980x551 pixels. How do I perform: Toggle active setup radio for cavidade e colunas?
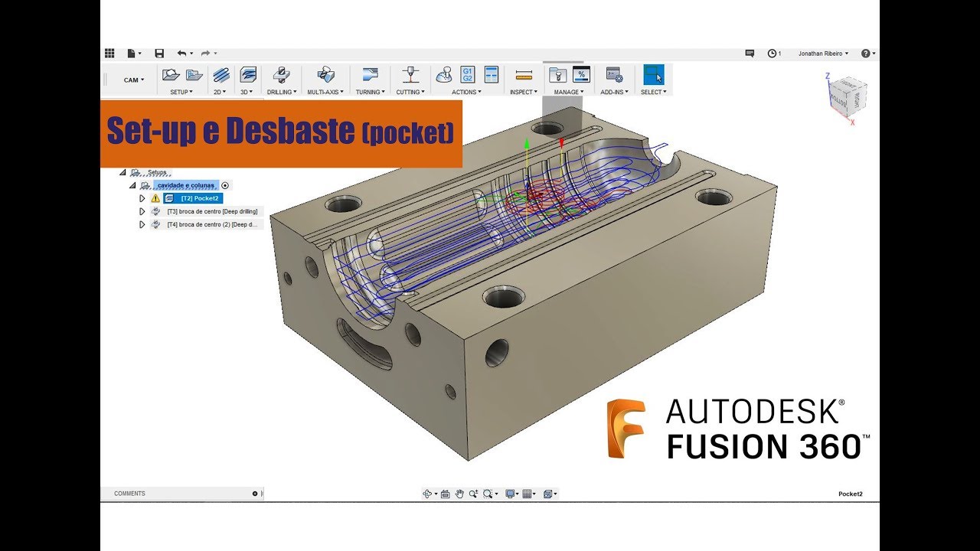click(x=225, y=185)
